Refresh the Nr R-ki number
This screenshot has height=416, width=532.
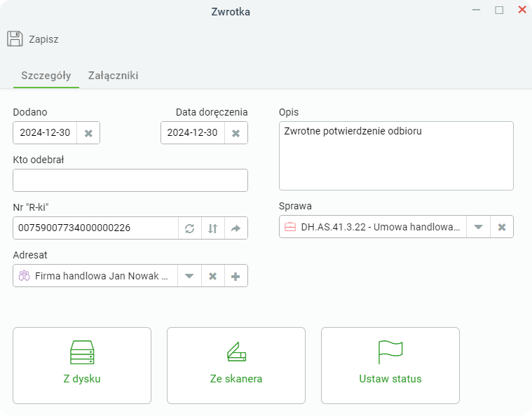click(190, 228)
